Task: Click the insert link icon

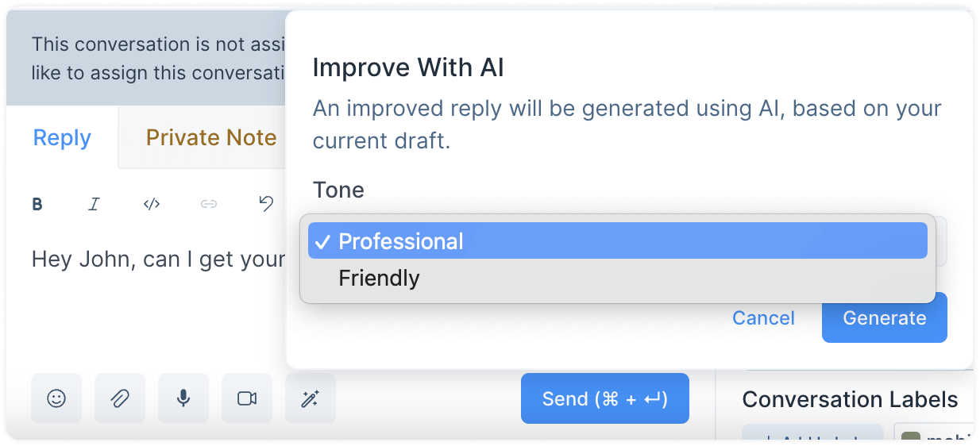Action: click(x=209, y=204)
